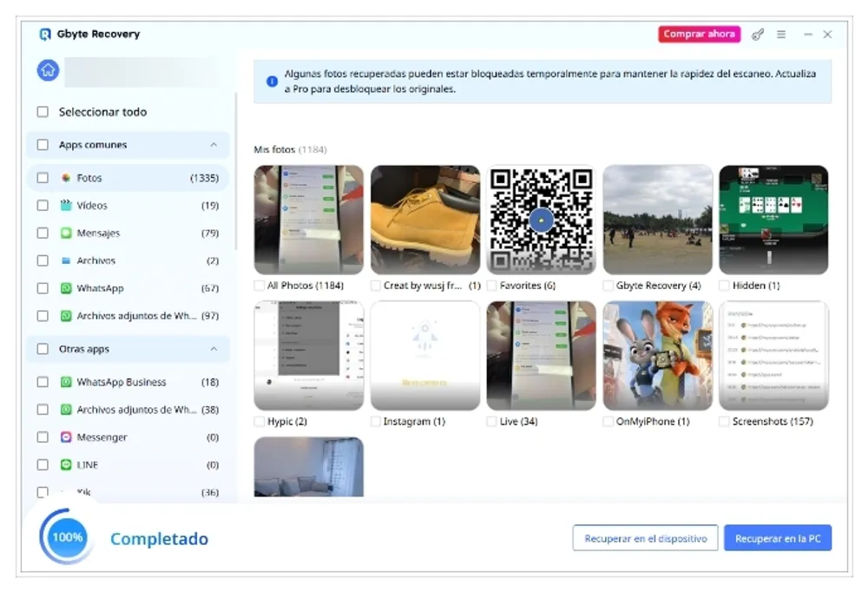The width and height of the screenshot is (868, 592).
Task: Click the LINE icon
Action: (x=66, y=464)
